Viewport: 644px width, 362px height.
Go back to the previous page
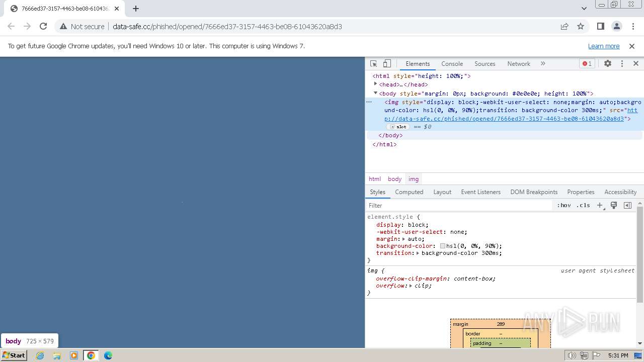tap(11, 26)
